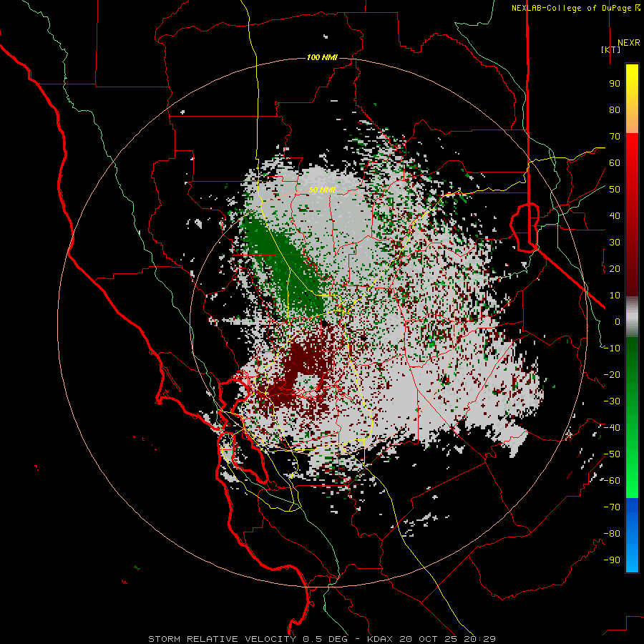This screenshot has width=644, height=644.
Task: Click the 20:29 timestamp in the caption
Action: coord(479,639)
